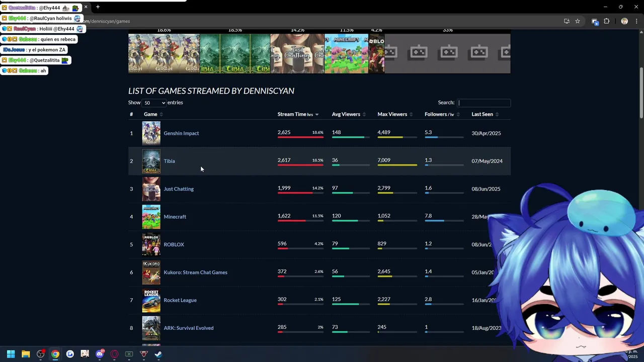This screenshot has width=644, height=362.
Task: Click Tibia's 7,009 max viewers value
Action: 384,160
